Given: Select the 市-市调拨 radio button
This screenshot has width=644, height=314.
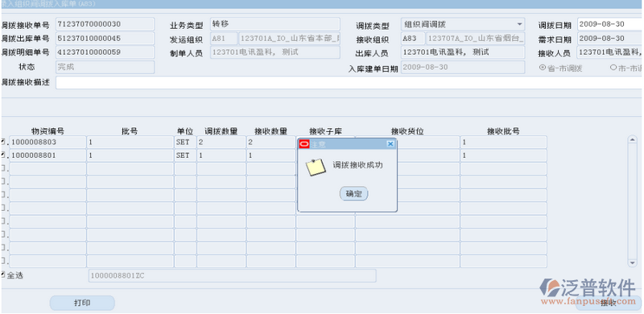Looking at the screenshot, I should coord(613,68).
